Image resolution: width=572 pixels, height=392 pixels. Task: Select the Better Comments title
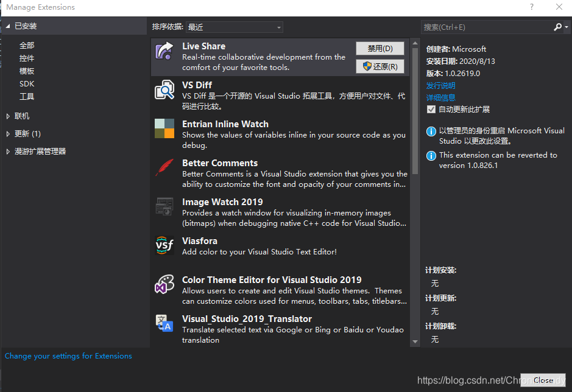coord(220,163)
